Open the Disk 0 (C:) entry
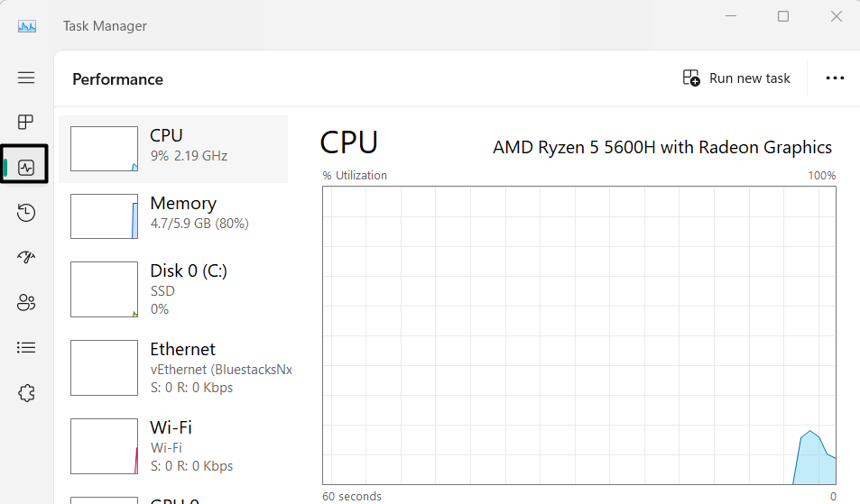This screenshot has width=860, height=504. coord(173,289)
